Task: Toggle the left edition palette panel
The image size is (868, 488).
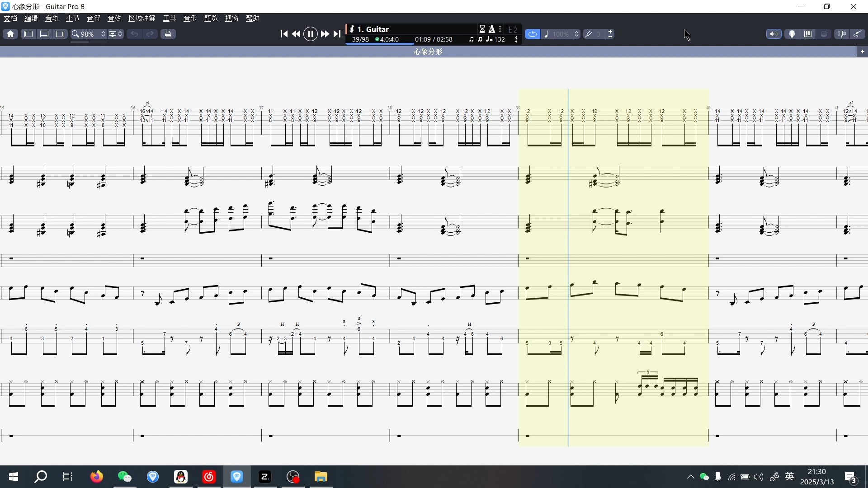Action: (28, 34)
